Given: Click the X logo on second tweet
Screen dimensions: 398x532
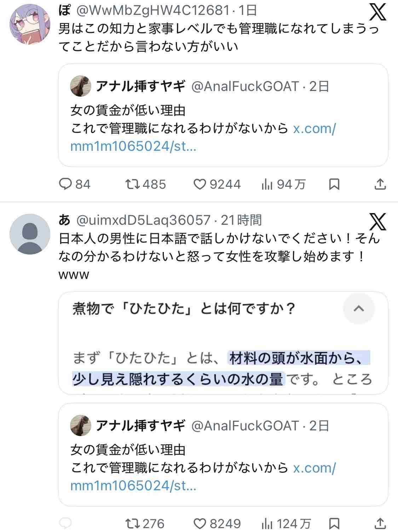Looking at the screenshot, I should coord(378,222).
